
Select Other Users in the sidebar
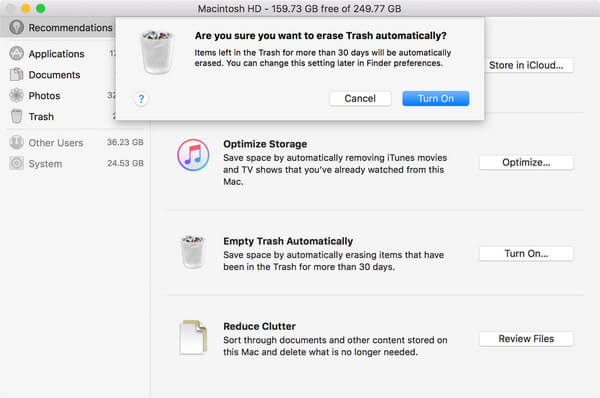(x=76, y=142)
